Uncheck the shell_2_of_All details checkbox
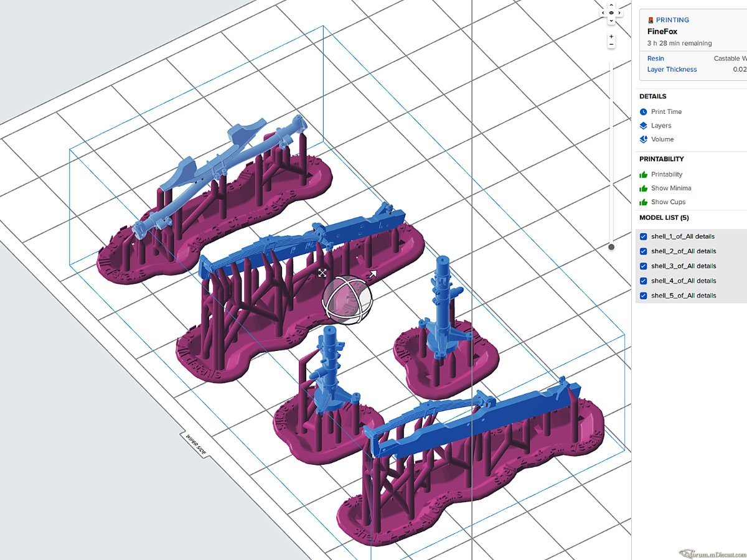 point(644,251)
